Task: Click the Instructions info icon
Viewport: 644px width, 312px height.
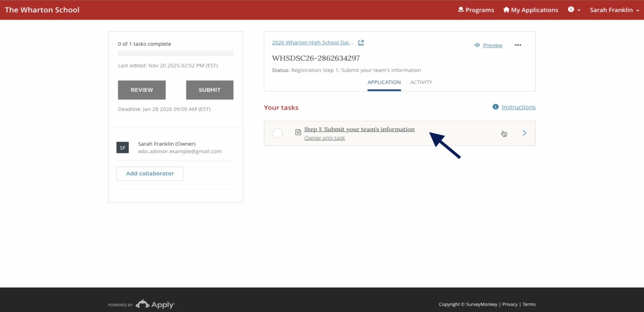Action: pos(495,107)
